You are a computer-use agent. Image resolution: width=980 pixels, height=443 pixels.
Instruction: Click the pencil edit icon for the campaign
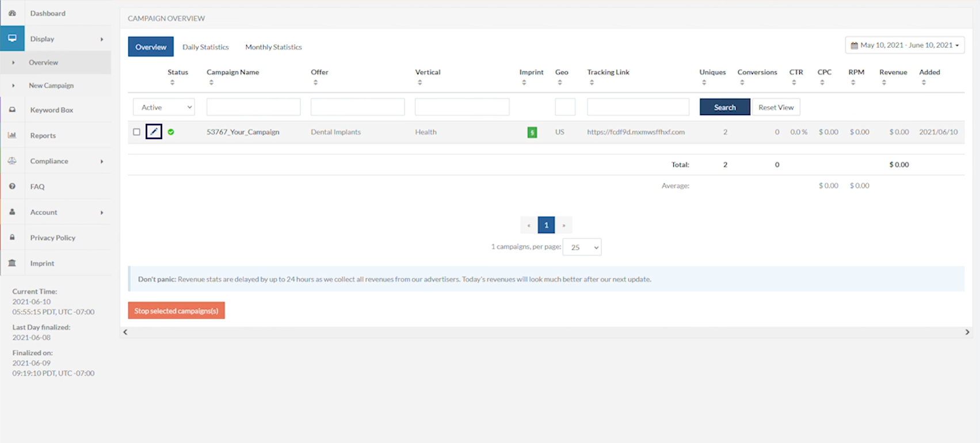(x=154, y=132)
